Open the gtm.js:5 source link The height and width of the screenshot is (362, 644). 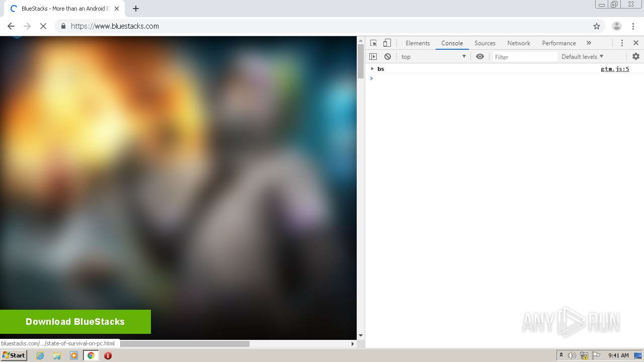point(615,69)
